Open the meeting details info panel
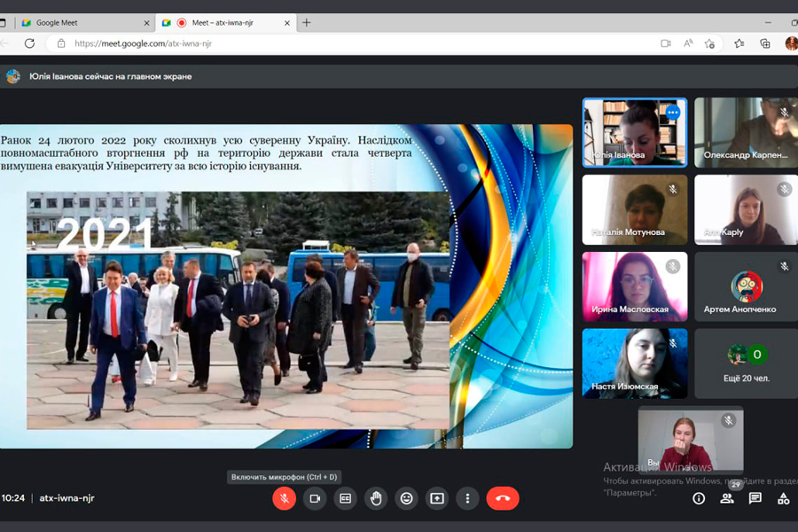The image size is (798, 532). (x=699, y=498)
